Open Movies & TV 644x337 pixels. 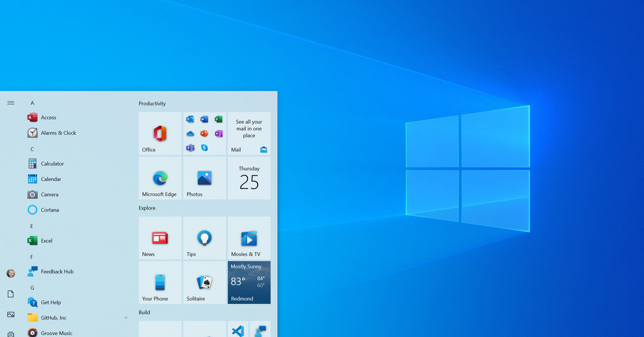pyautogui.click(x=248, y=238)
